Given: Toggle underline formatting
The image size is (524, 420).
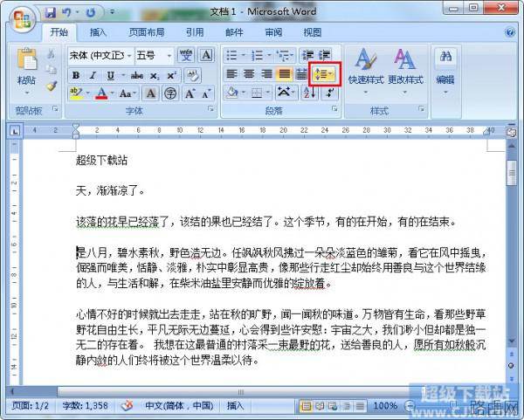Looking at the screenshot, I should point(110,75).
